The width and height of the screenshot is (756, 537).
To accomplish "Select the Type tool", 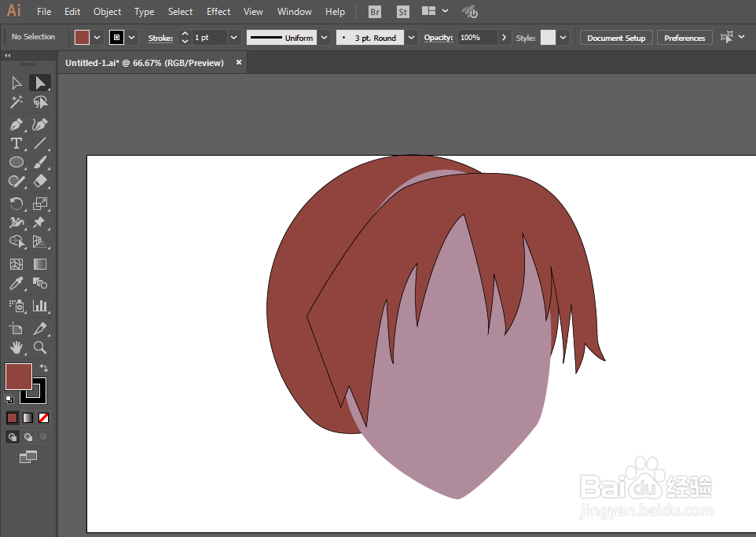I will [16, 143].
